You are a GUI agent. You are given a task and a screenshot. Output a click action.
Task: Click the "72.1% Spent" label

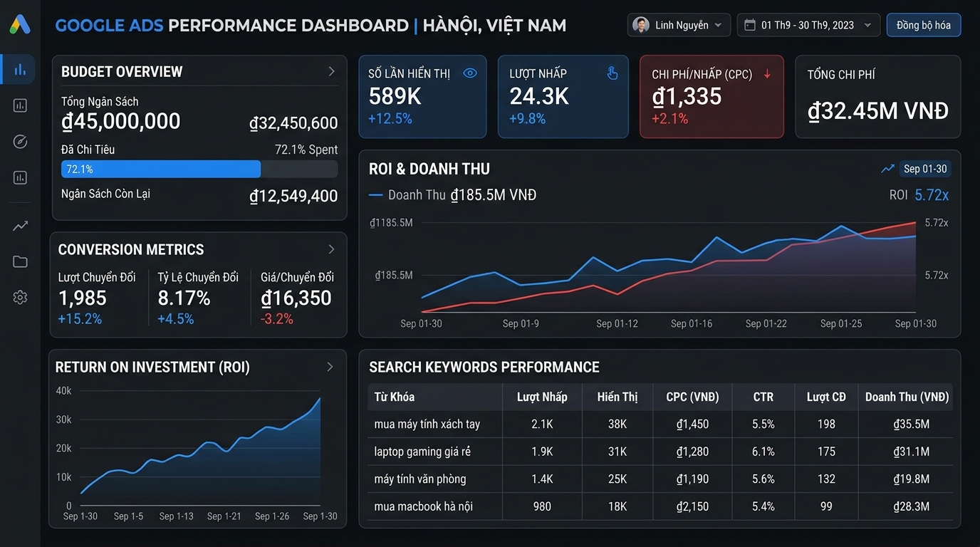coord(306,150)
